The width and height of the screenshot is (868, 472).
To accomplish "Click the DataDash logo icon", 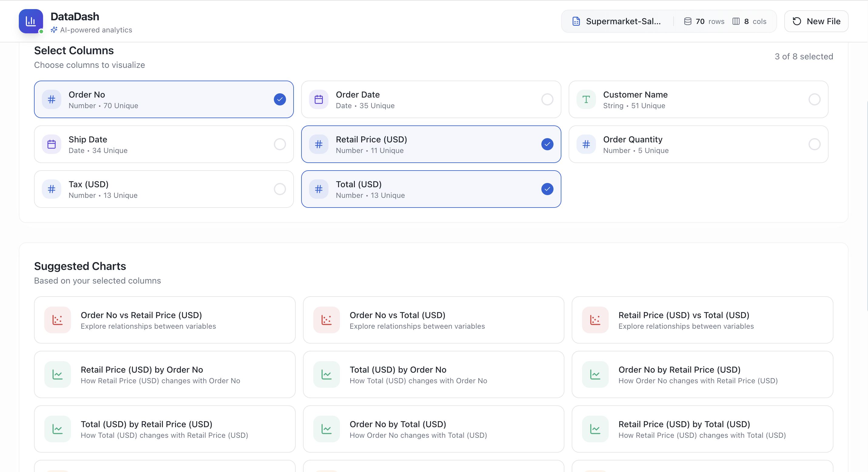I will tap(31, 21).
